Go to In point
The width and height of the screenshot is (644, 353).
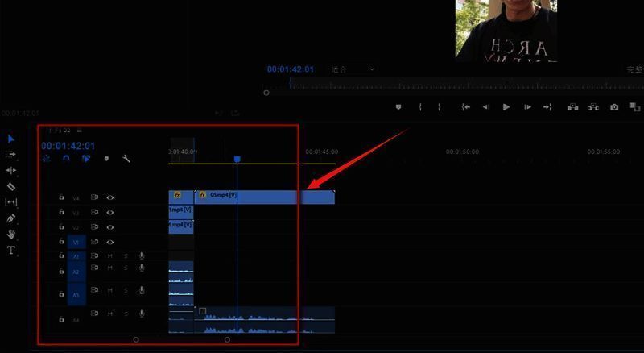coord(465,107)
